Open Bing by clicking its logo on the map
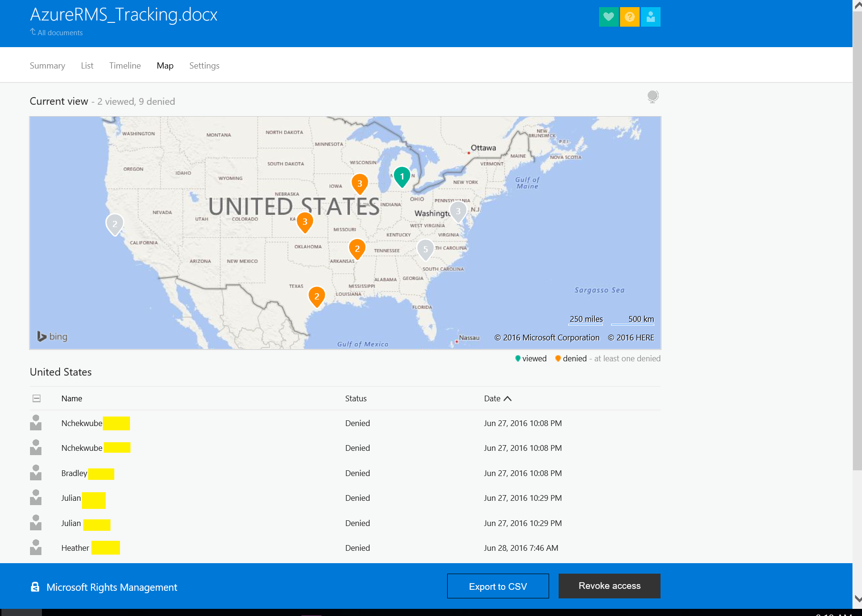Screen dimensions: 862x616 [x=52, y=337]
